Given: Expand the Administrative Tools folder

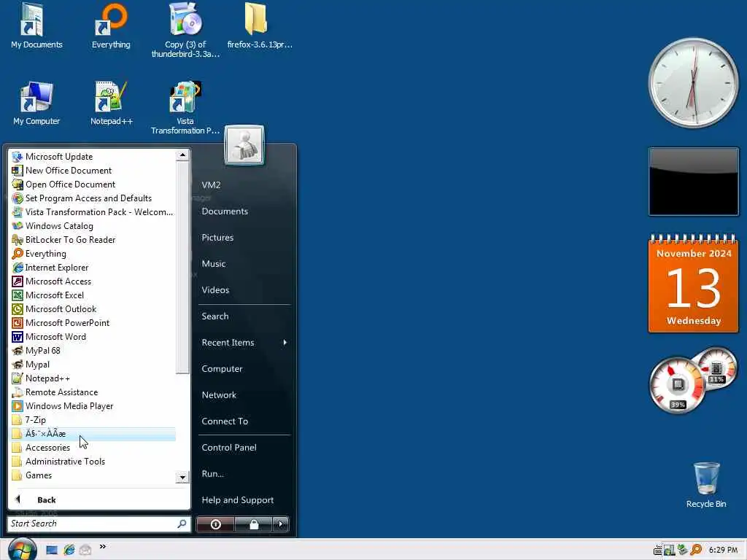Looking at the screenshot, I should (93, 461).
